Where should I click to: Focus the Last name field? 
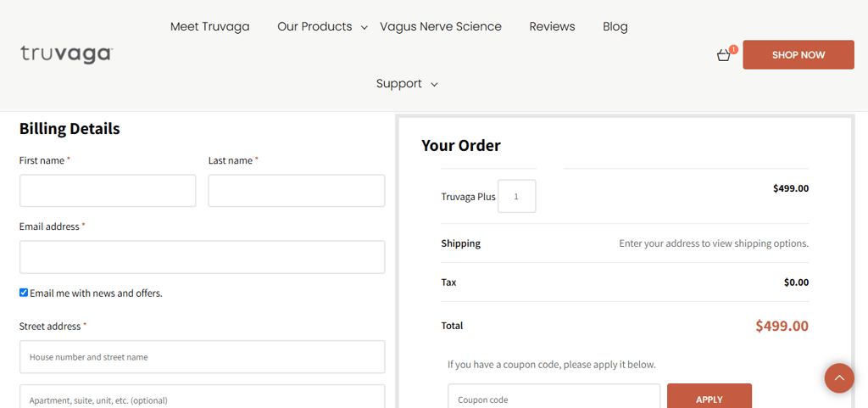coord(296,191)
